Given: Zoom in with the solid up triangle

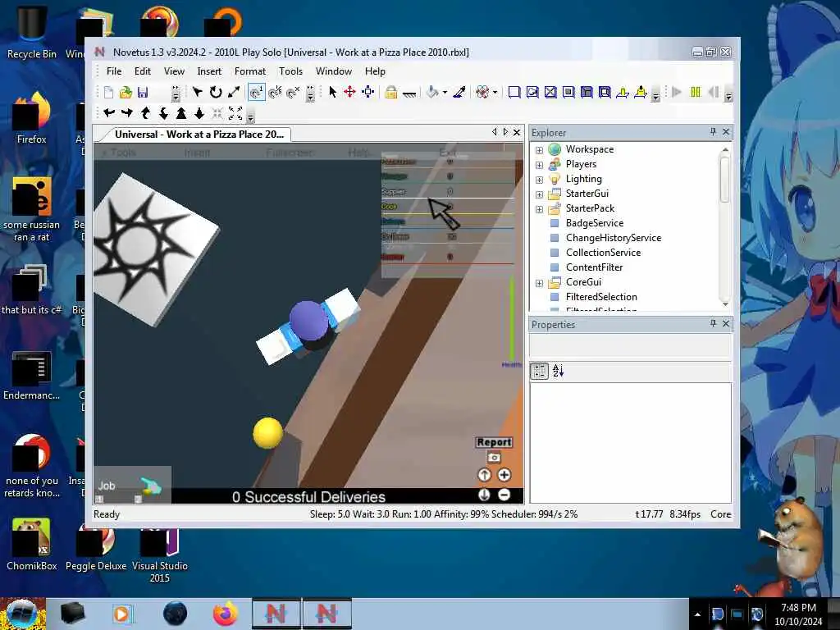Looking at the screenshot, I should (x=181, y=112).
